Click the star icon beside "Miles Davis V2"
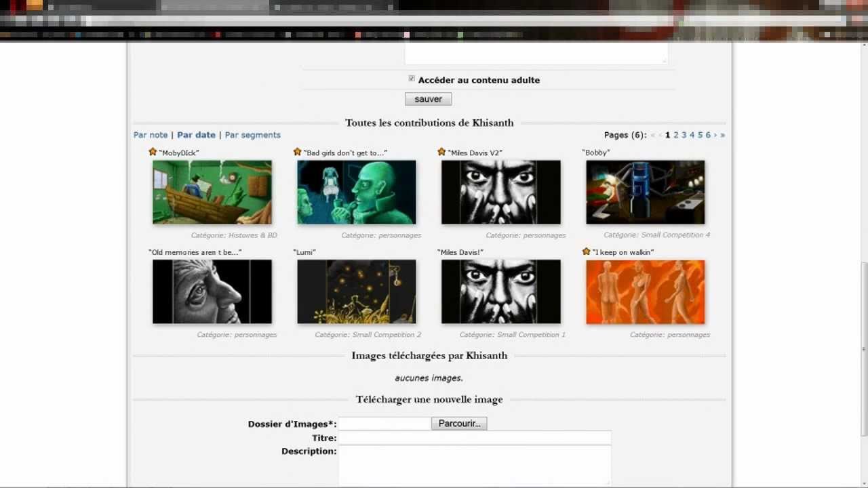This screenshot has height=488, width=868. [441, 152]
